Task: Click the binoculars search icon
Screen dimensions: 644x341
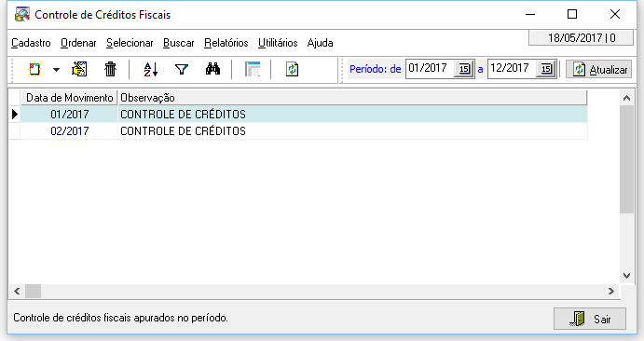Action: click(x=212, y=69)
